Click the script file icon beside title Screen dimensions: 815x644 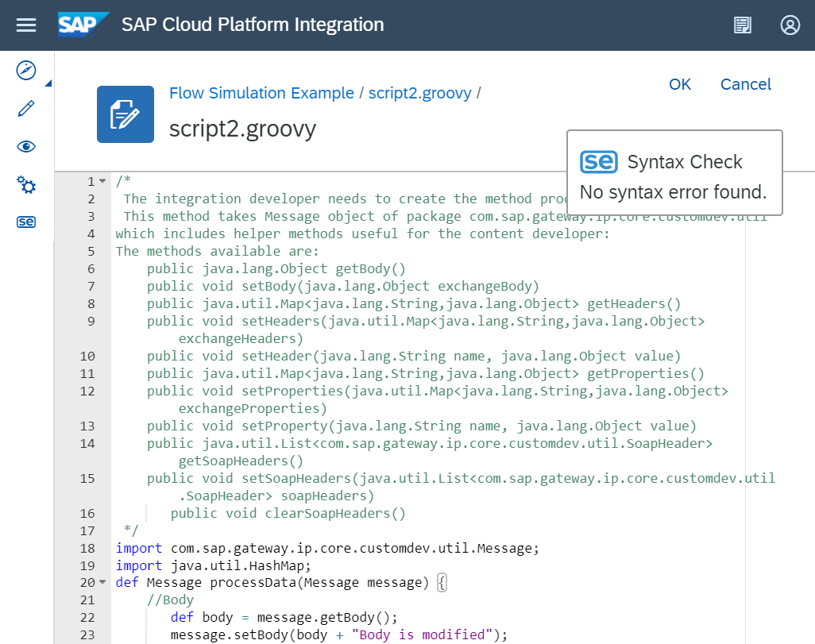126,114
